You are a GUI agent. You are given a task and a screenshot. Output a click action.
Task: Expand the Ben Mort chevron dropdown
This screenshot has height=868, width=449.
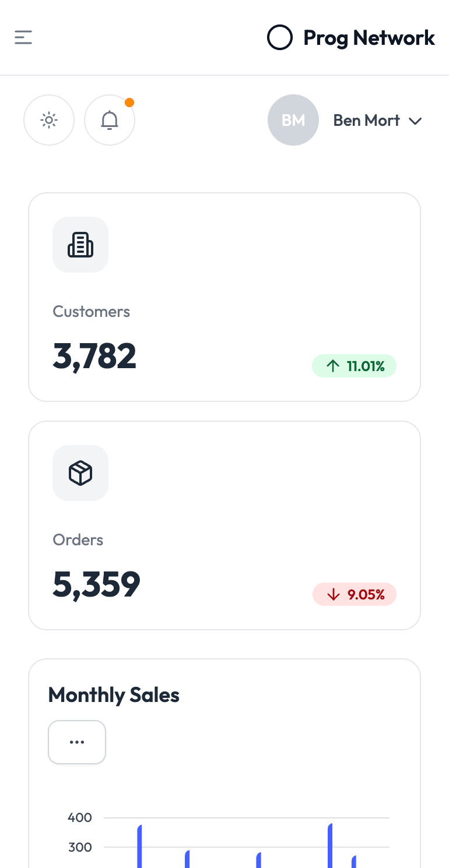coord(415,121)
